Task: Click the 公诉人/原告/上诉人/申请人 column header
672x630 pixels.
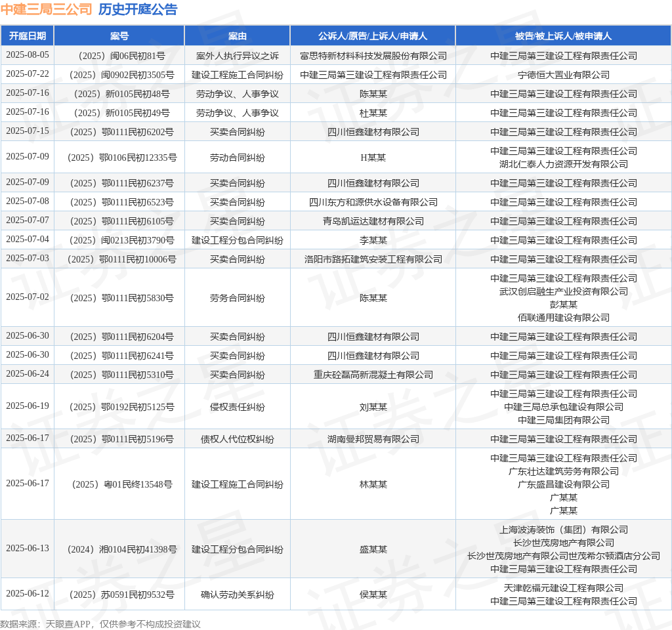Action: (x=373, y=35)
